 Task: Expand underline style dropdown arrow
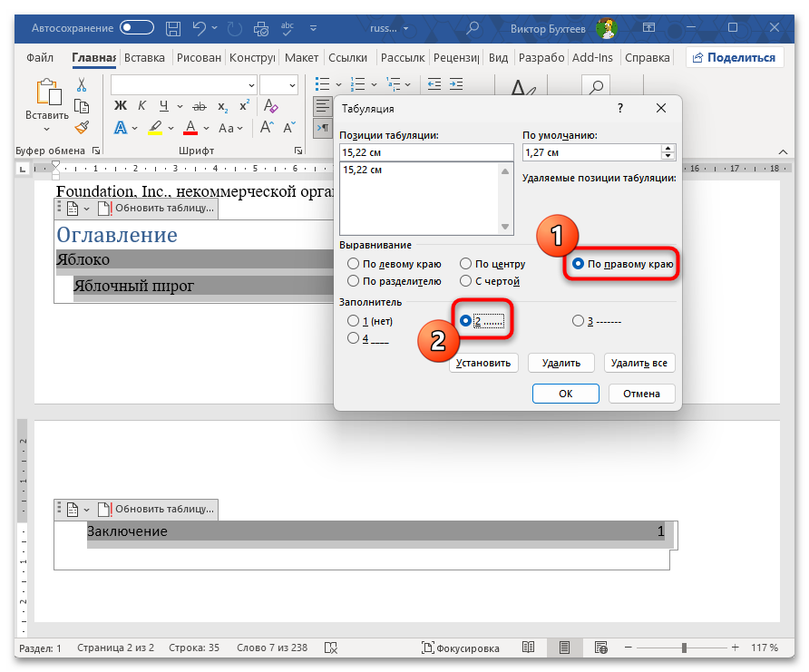180,106
